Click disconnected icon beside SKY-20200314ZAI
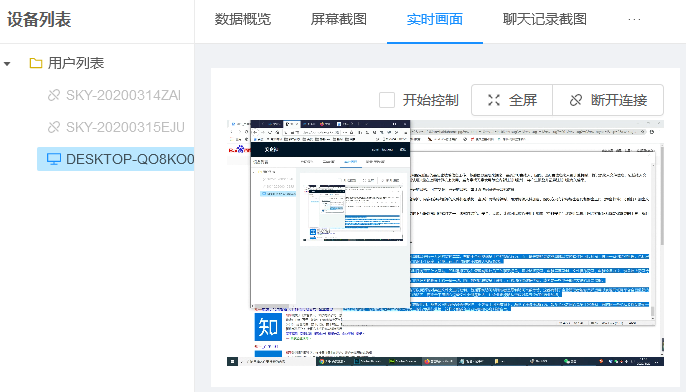Viewport: 686px width, 392px height. click(54, 95)
